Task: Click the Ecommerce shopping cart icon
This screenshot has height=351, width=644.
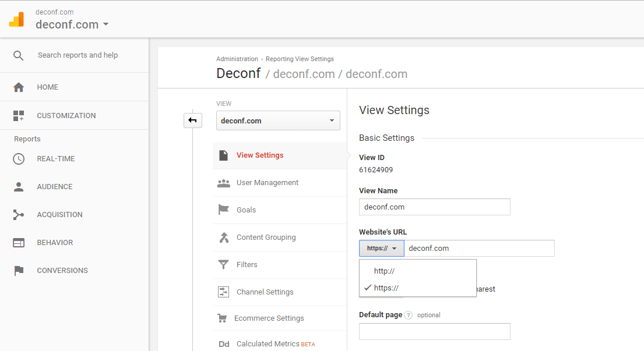Action: click(x=222, y=318)
